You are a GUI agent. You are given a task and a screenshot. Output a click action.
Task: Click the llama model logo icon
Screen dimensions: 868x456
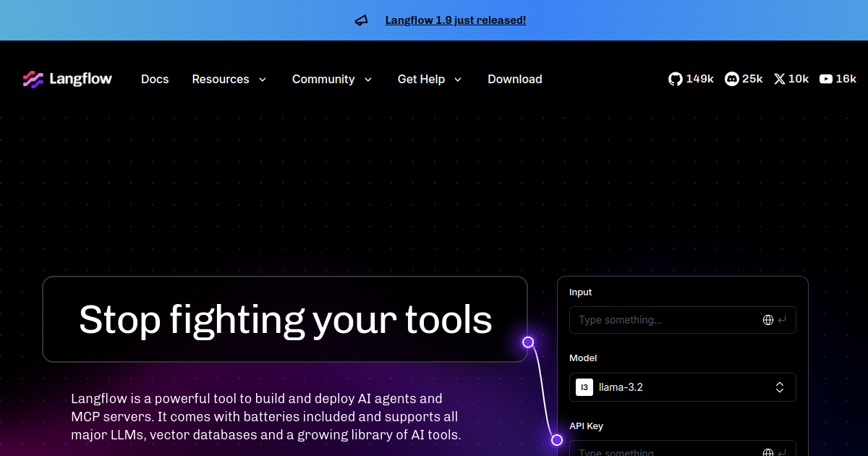click(584, 387)
